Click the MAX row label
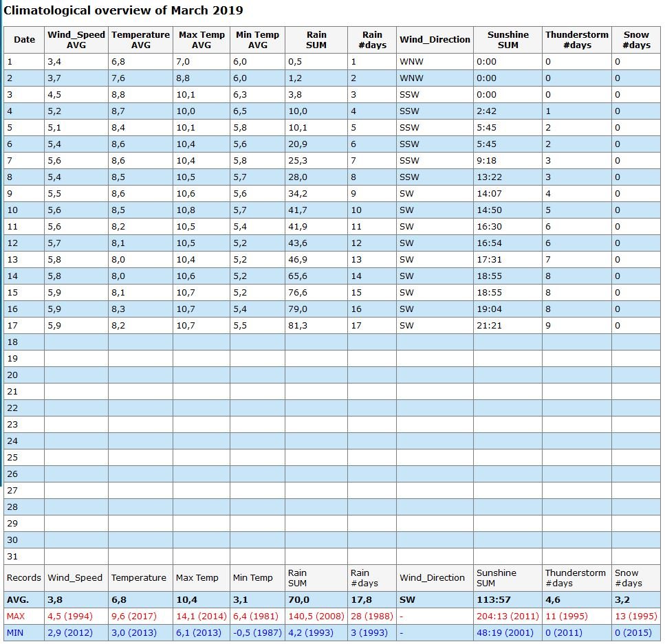This screenshot has width=665, height=644. pyautogui.click(x=16, y=617)
